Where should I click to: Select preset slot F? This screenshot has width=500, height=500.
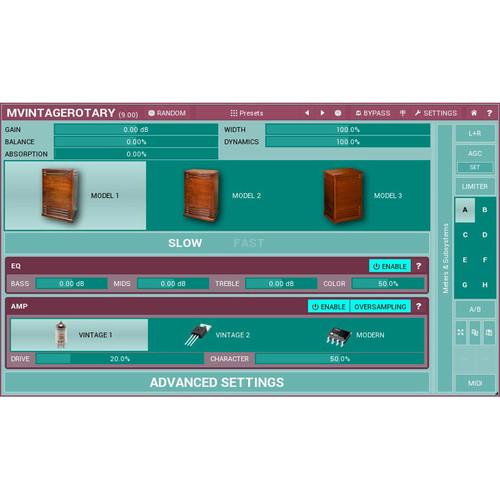click(485, 260)
